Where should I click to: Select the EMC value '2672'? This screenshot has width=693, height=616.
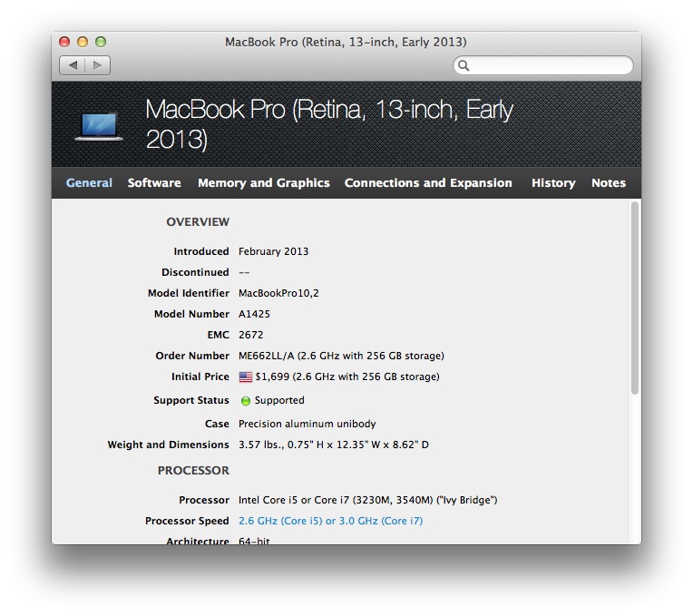250,335
